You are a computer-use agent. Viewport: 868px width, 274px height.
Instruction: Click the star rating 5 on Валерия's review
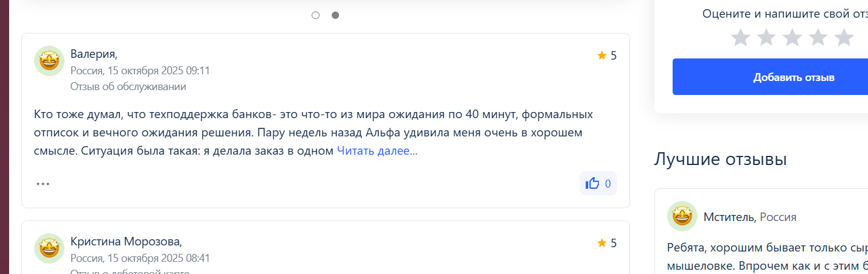click(x=607, y=55)
